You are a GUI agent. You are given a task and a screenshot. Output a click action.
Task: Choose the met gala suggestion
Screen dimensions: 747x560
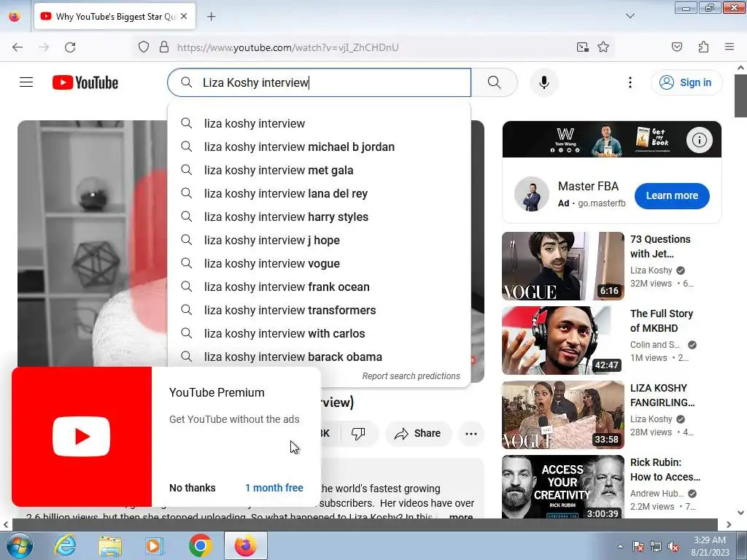coord(320,170)
